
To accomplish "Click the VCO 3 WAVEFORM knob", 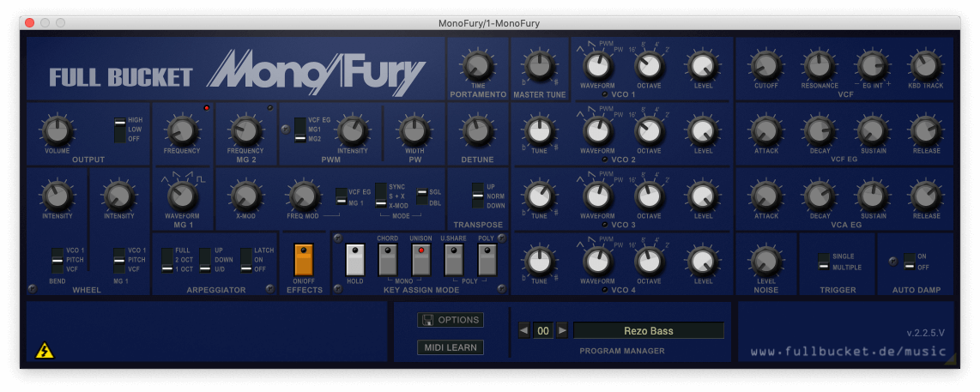I will coord(598,196).
